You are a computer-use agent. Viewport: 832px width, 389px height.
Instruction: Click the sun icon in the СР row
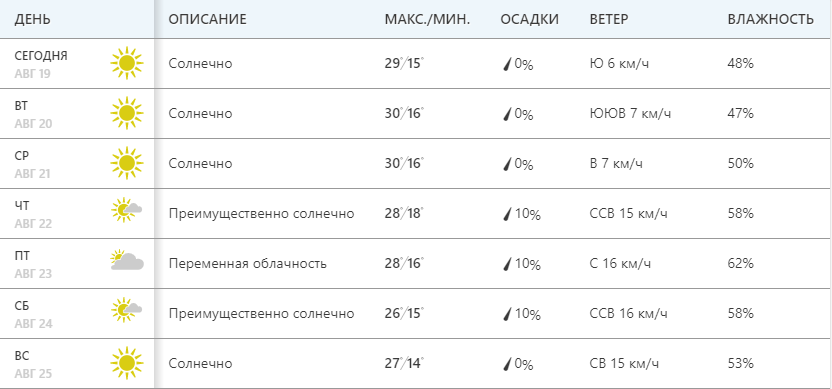point(127,163)
